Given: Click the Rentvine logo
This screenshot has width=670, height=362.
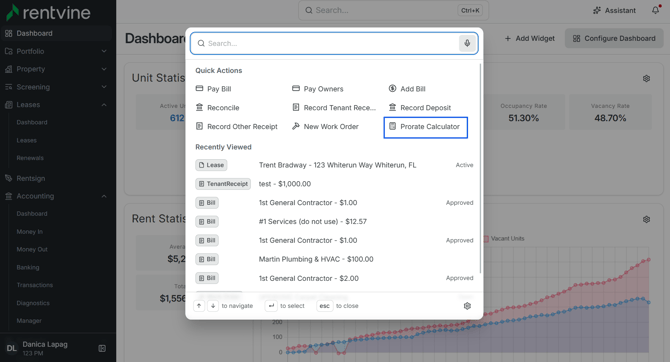Looking at the screenshot, I should (48, 12).
